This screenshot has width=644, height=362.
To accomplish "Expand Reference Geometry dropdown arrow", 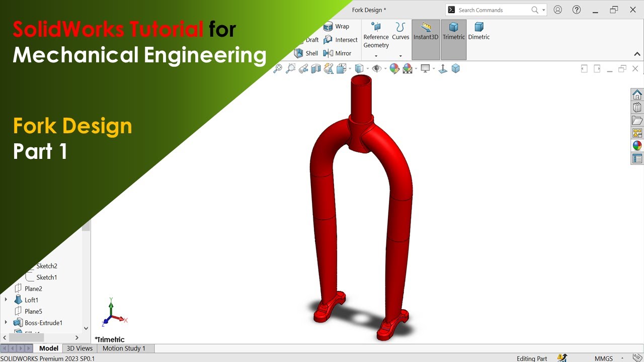I will (x=376, y=56).
